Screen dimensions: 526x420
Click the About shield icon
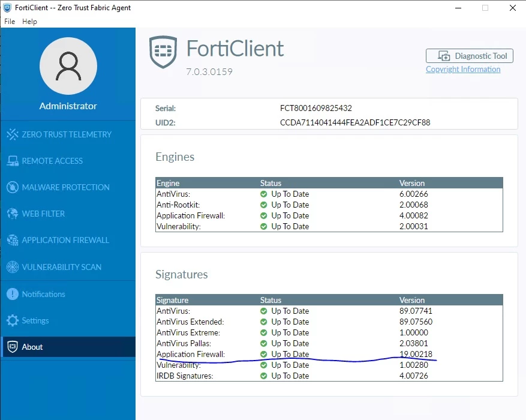pyautogui.click(x=13, y=347)
